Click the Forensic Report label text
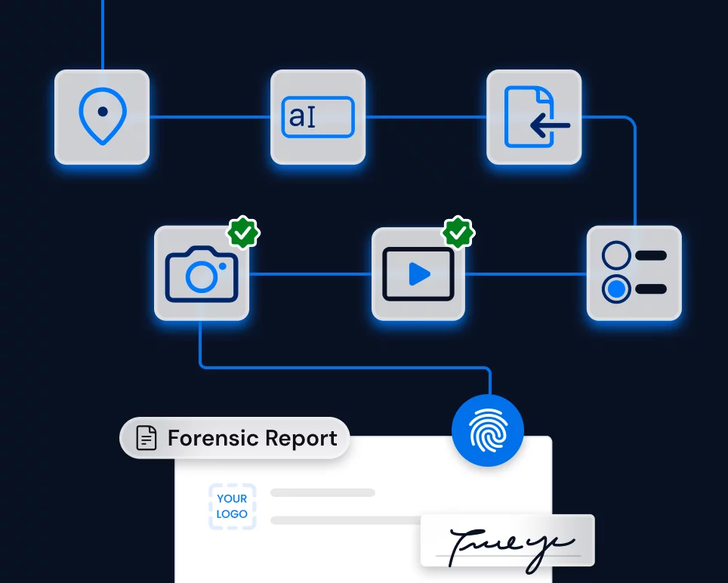 252,438
